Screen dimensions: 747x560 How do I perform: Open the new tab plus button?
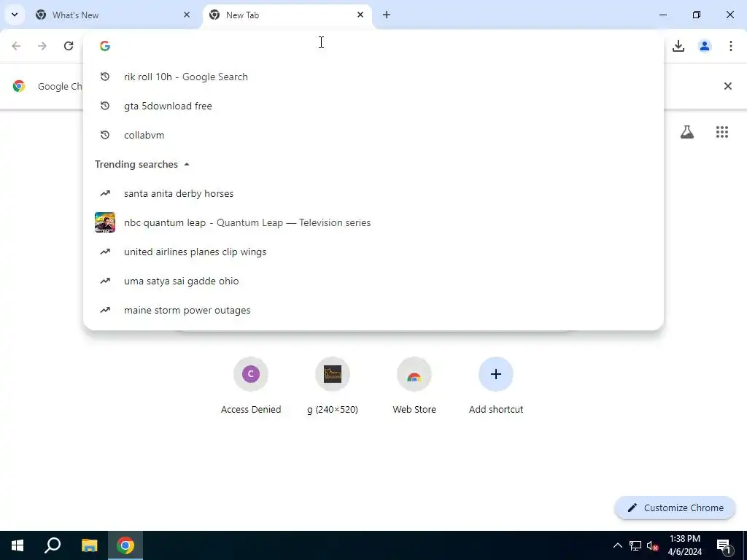pos(387,15)
